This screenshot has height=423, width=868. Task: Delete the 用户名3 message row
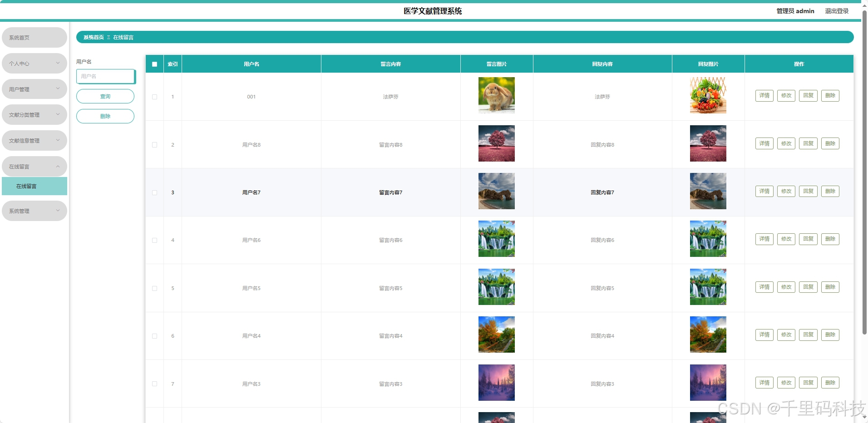click(x=830, y=383)
